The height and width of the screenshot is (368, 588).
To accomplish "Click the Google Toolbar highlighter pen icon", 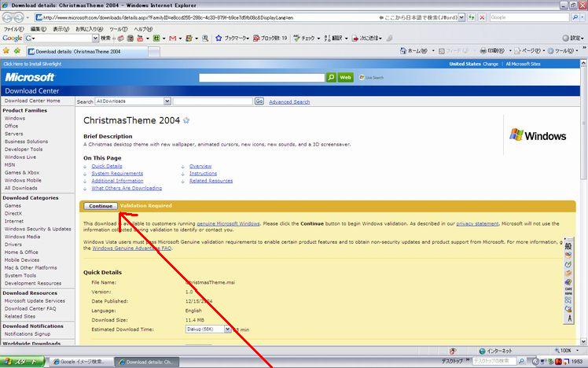I will click(x=389, y=39).
